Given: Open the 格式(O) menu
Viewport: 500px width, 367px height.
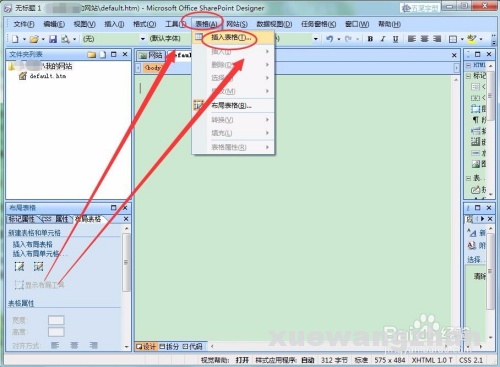Looking at the screenshot, I should [144, 24].
